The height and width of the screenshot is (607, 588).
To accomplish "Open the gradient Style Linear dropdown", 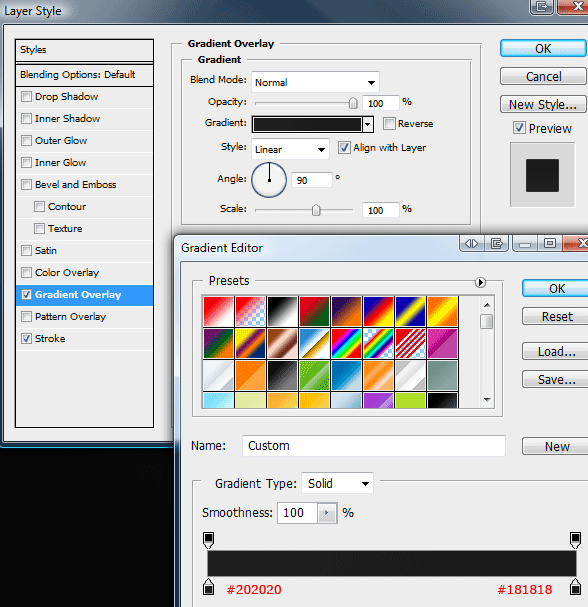I will [x=290, y=149].
